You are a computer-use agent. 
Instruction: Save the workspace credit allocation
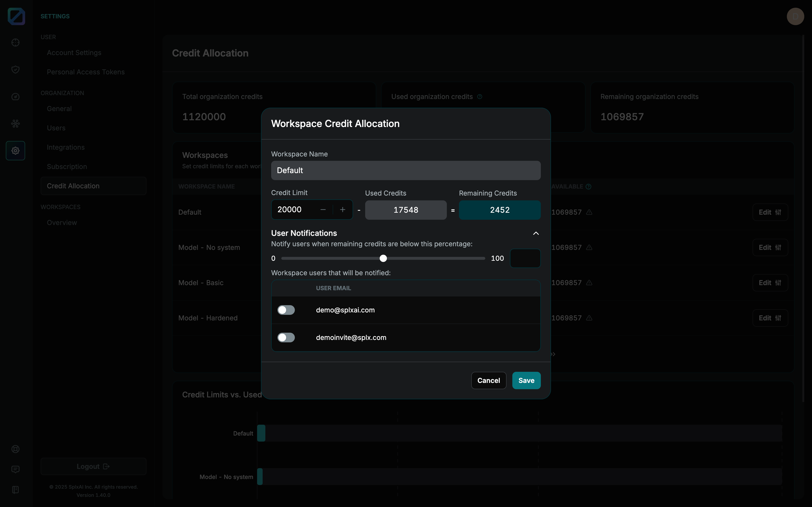(x=526, y=380)
